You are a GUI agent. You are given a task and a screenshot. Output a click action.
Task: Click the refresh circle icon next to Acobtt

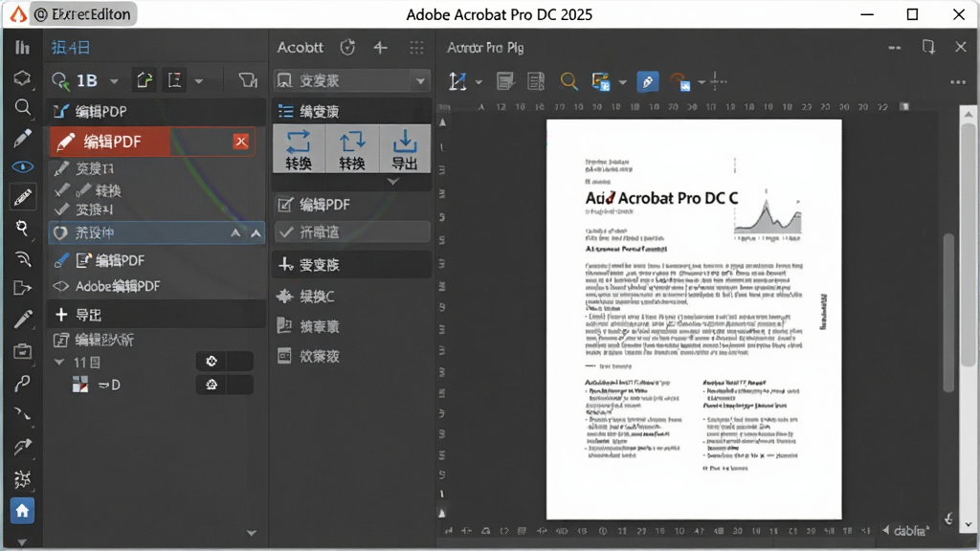pos(347,48)
